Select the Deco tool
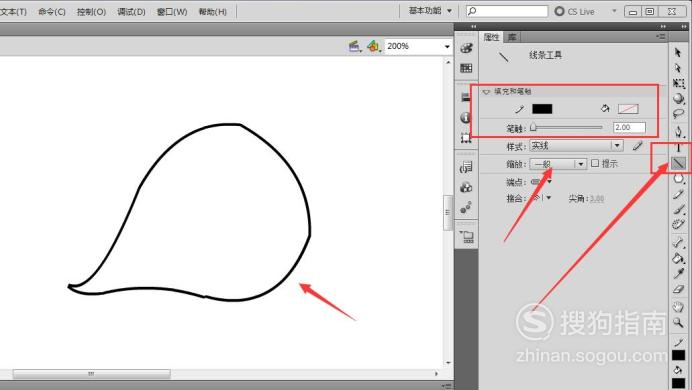Screen dimensions: 692x390 pos(678,225)
